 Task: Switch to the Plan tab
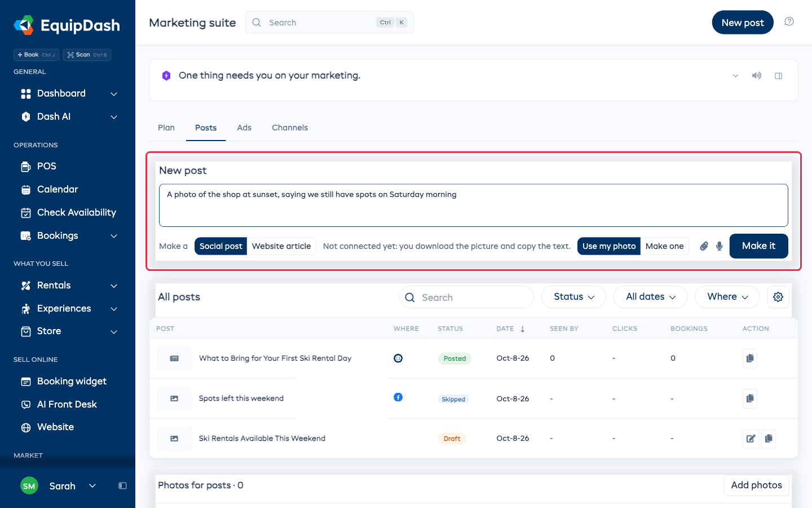tap(166, 128)
